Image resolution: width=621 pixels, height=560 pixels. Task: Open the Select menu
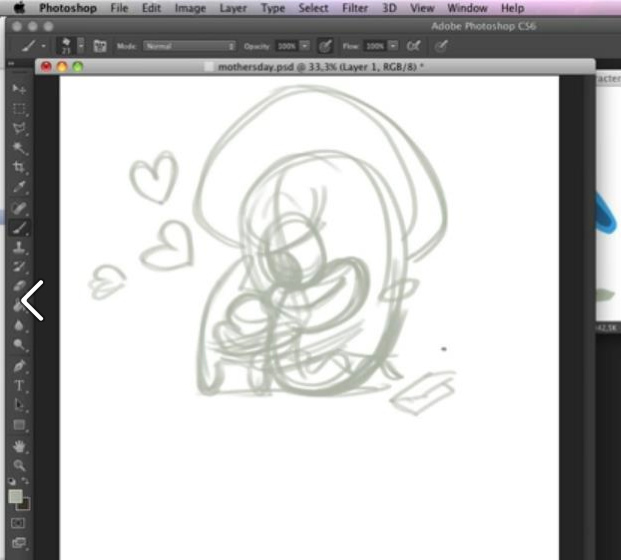(x=313, y=8)
